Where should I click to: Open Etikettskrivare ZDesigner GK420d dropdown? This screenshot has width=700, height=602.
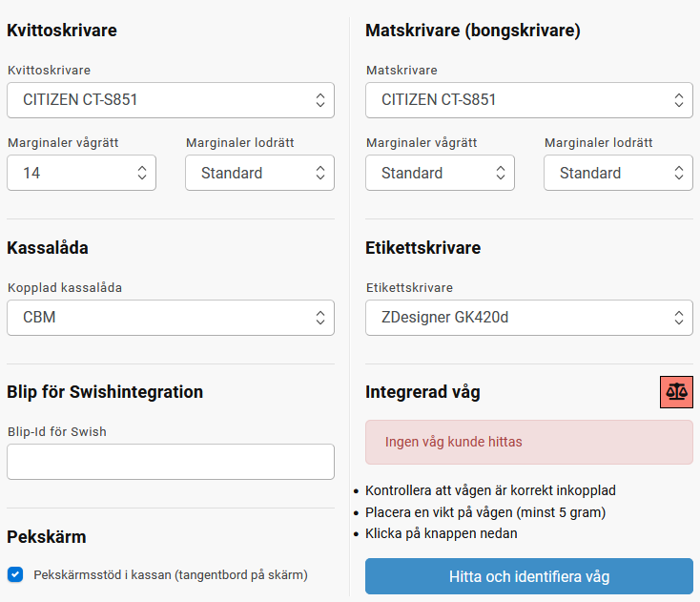click(528, 318)
